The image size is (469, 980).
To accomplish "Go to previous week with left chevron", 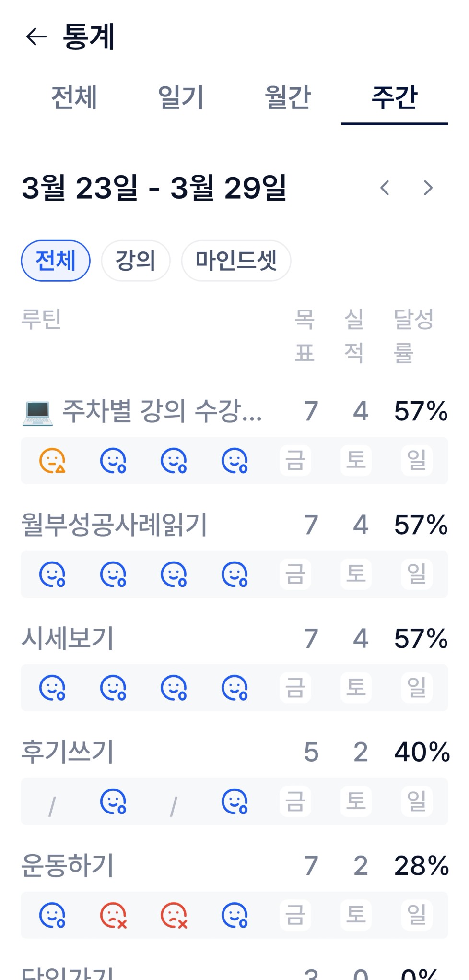I will (385, 188).
